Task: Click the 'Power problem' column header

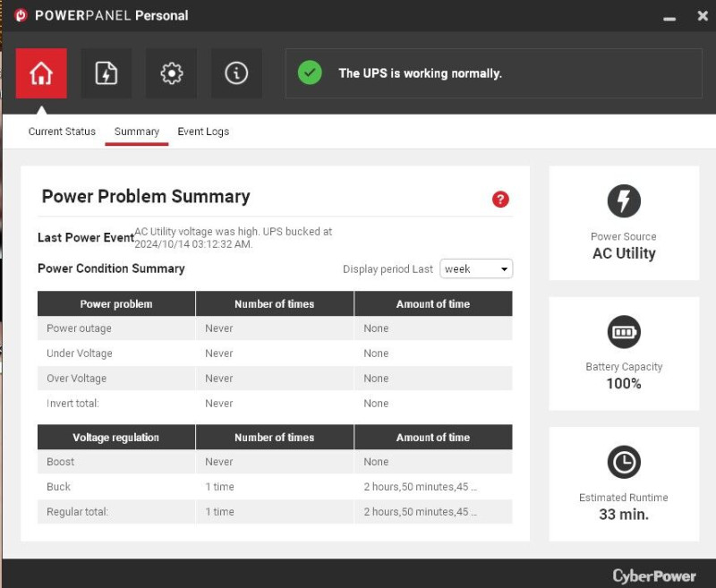Action: 116,303
